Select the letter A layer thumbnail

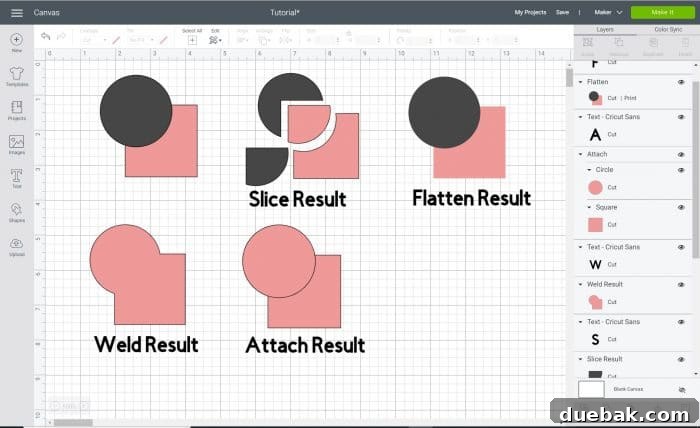coord(595,134)
